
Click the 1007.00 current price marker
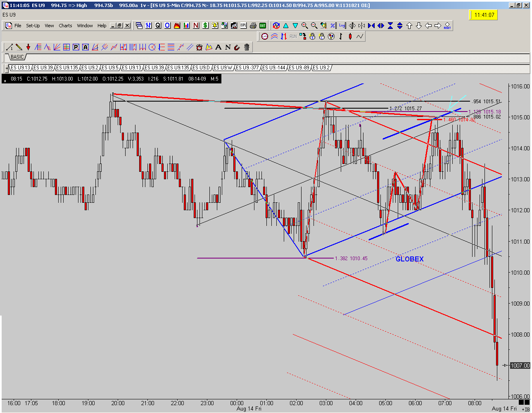tap(520, 366)
